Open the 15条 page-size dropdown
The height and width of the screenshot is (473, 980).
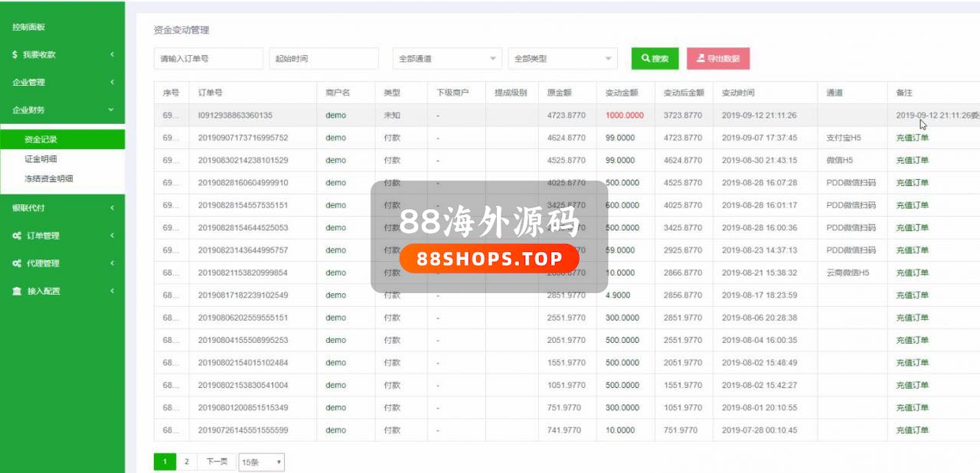[261, 462]
